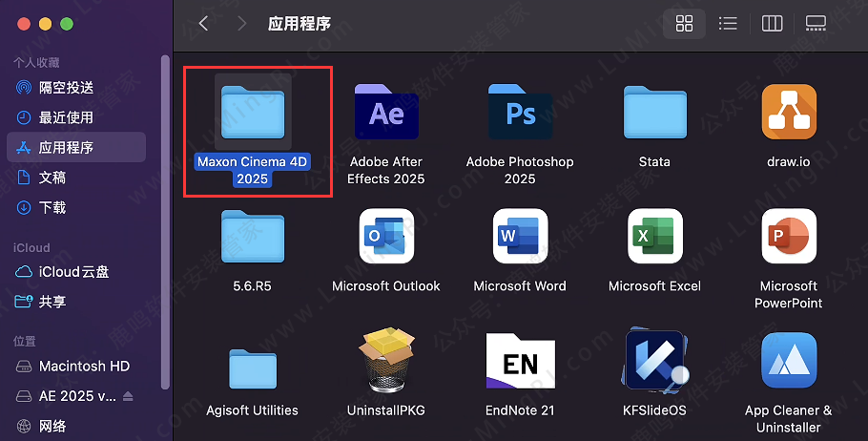868x441 pixels.
Task: Select the Adobe After Effects 2025 folder icon
Action: coord(386,112)
